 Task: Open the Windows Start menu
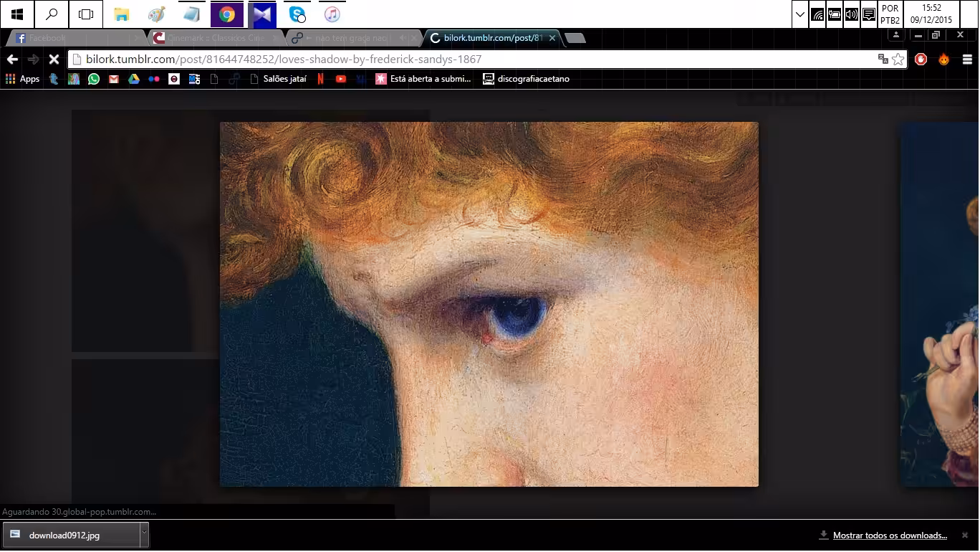17,14
